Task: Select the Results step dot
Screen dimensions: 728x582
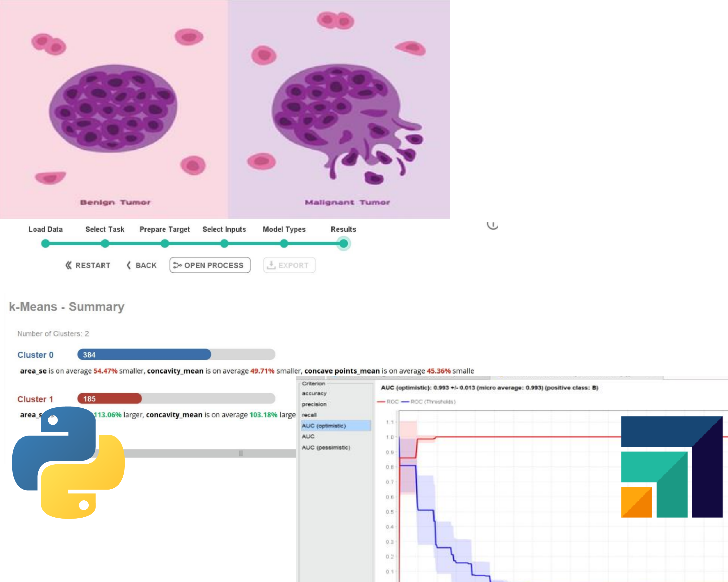Action: pos(343,243)
